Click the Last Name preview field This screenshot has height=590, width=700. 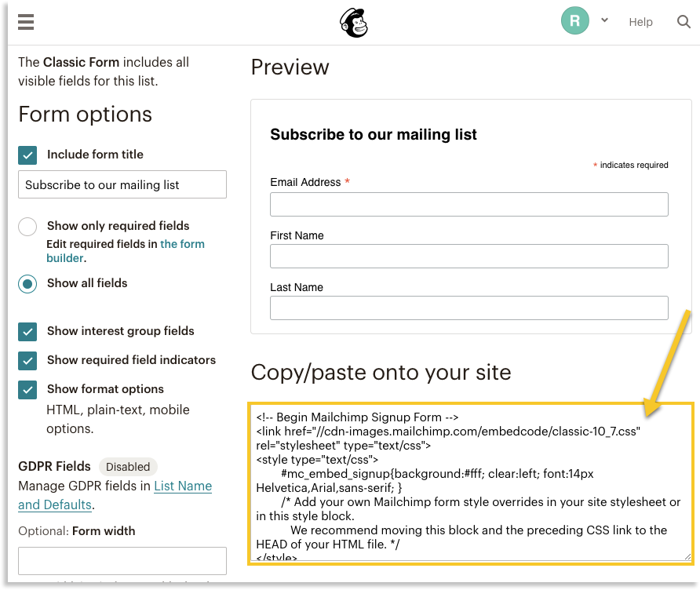tap(468, 308)
